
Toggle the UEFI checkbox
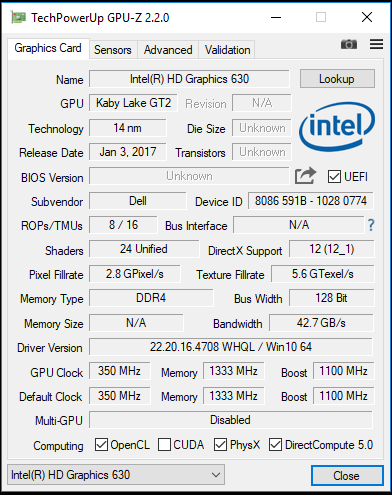point(334,177)
